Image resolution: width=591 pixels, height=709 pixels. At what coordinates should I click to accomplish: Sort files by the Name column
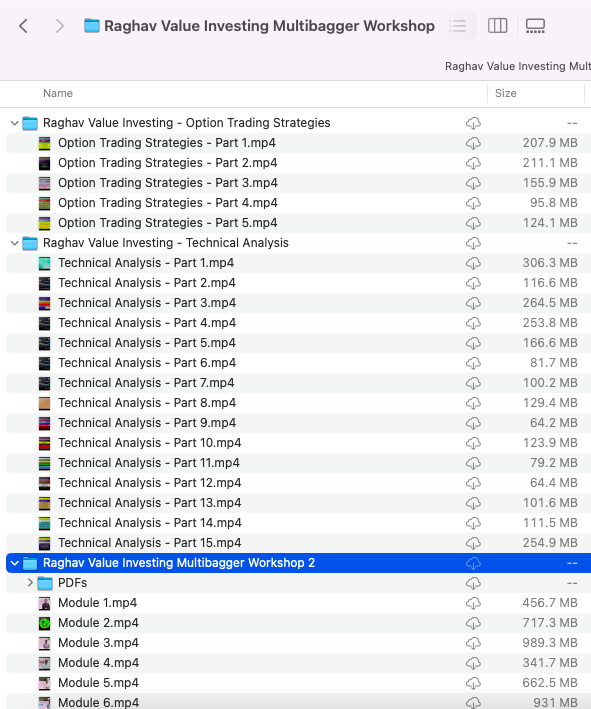(58, 93)
